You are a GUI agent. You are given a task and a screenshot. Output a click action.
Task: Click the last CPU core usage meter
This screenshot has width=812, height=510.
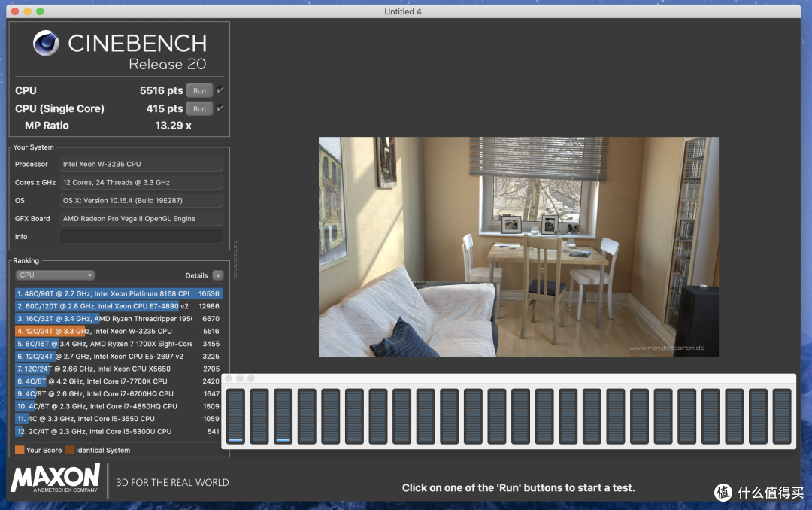(782, 416)
